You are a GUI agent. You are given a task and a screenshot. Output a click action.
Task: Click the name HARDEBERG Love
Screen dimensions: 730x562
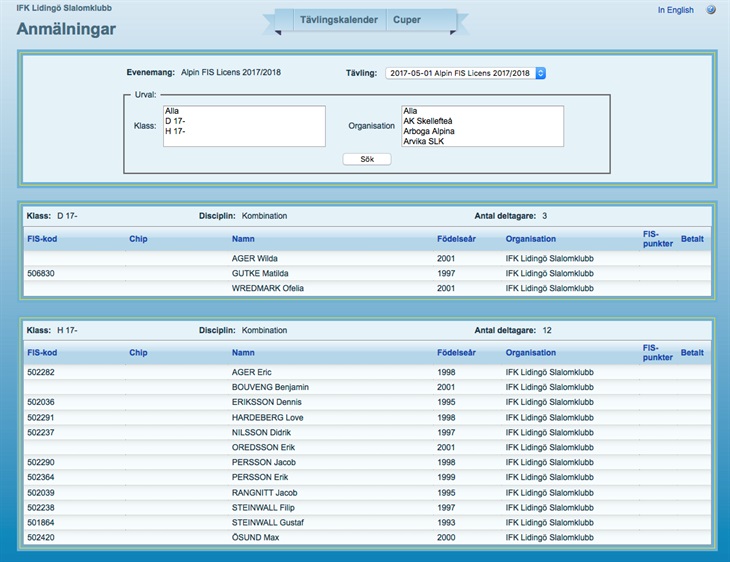[x=267, y=418]
